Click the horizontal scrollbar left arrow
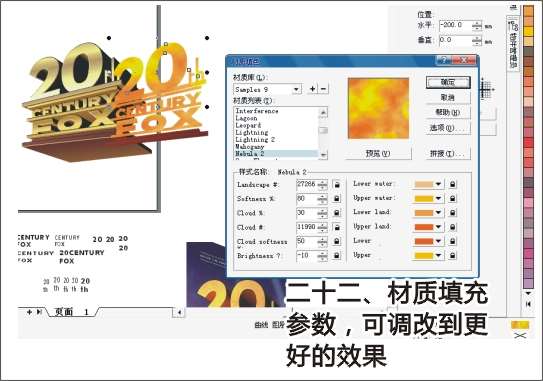The height and width of the screenshot is (381, 543). coord(179,312)
